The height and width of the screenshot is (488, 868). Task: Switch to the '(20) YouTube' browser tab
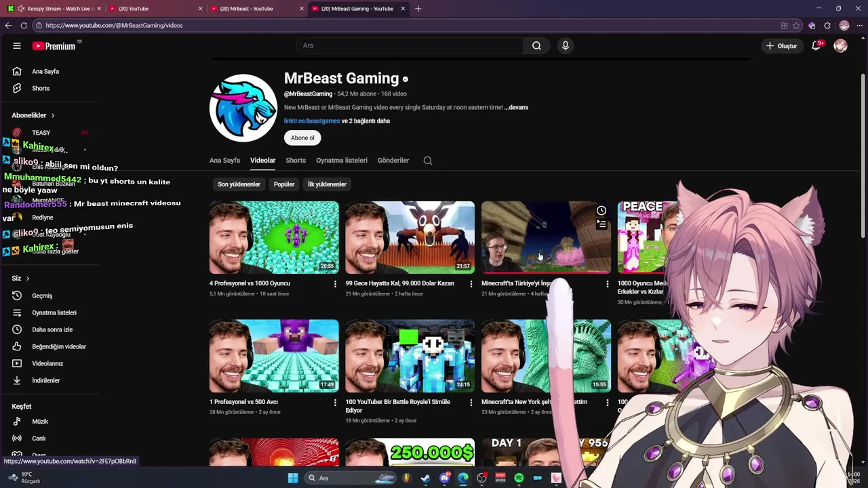coord(156,9)
